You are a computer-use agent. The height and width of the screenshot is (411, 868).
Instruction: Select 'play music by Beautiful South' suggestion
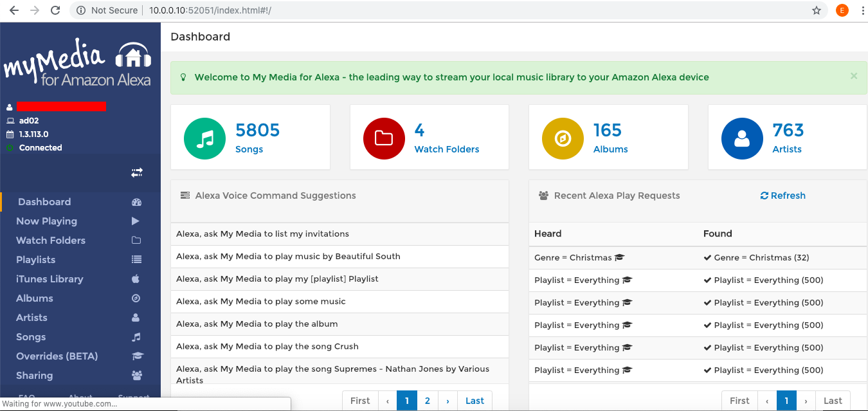[x=339, y=257]
